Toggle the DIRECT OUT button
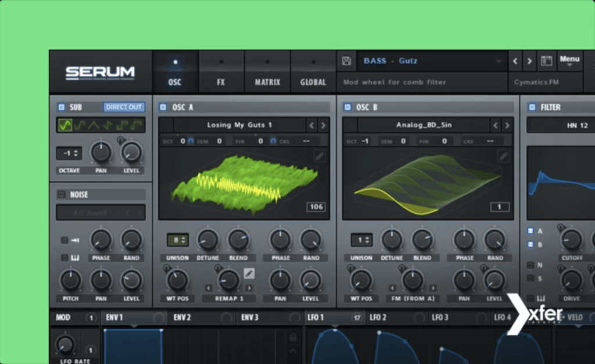This screenshot has height=364, width=595. tap(124, 107)
